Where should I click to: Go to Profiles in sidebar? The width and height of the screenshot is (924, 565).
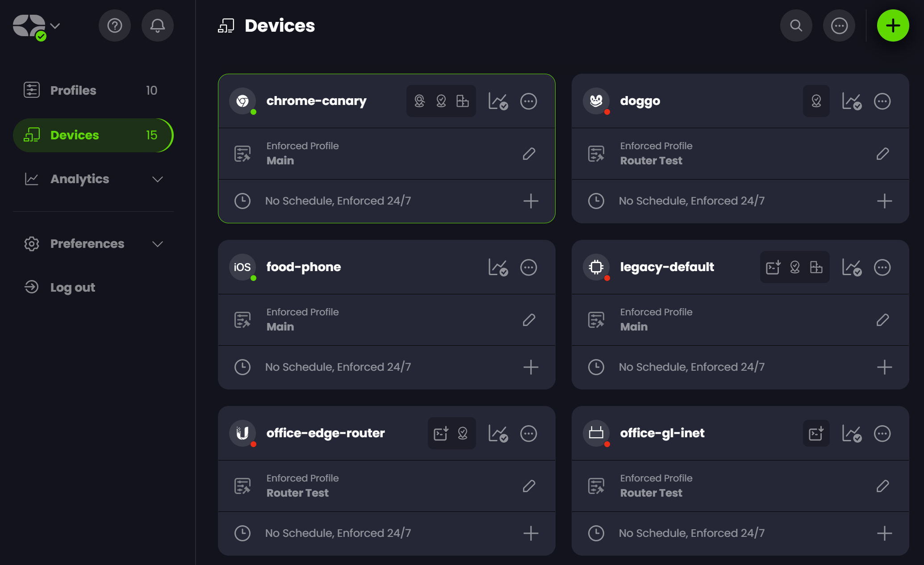(x=73, y=90)
